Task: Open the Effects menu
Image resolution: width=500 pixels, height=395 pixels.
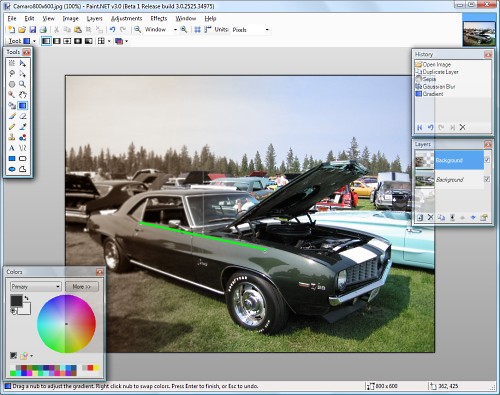Action: point(159,18)
